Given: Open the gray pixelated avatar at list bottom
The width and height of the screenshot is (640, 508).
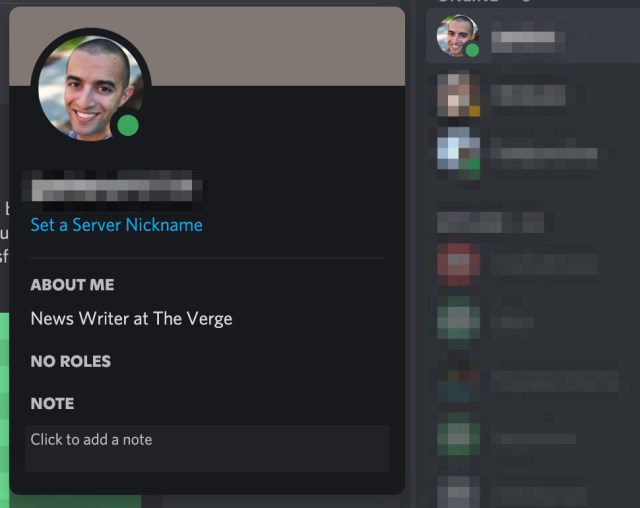Looking at the screenshot, I should (x=458, y=492).
